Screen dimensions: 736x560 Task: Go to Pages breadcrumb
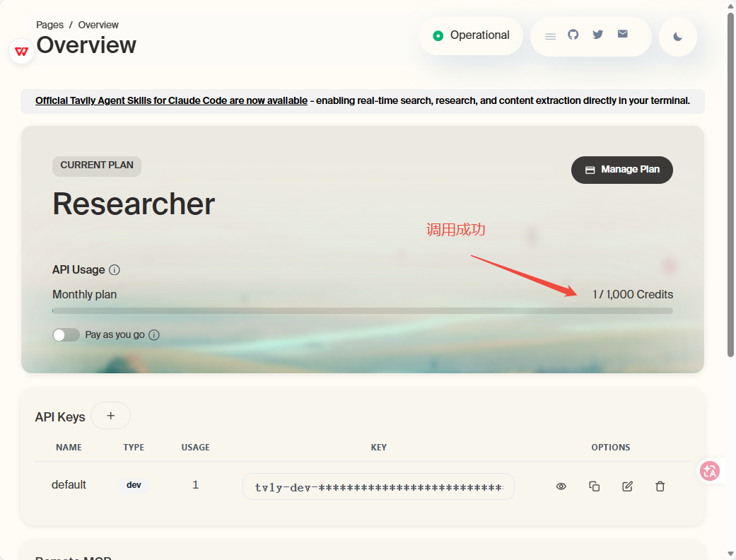click(x=49, y=25)
